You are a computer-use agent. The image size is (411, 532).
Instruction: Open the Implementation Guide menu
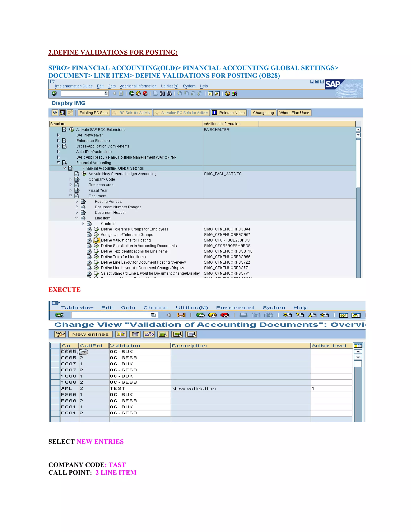tap(74, 86)
